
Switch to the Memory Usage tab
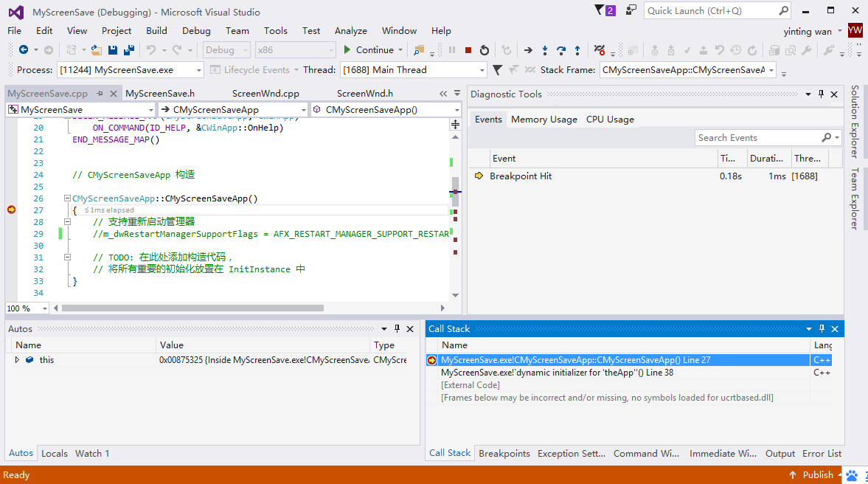tap(544, 119)
